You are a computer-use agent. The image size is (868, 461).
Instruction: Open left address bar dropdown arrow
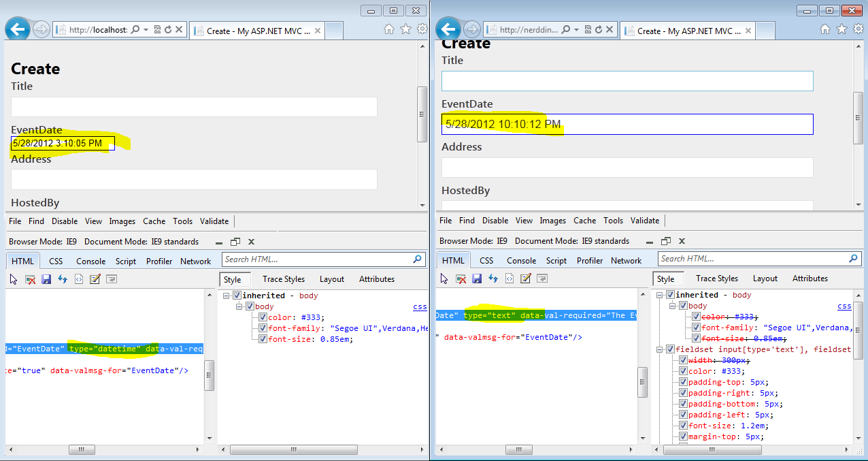[146, 30]
